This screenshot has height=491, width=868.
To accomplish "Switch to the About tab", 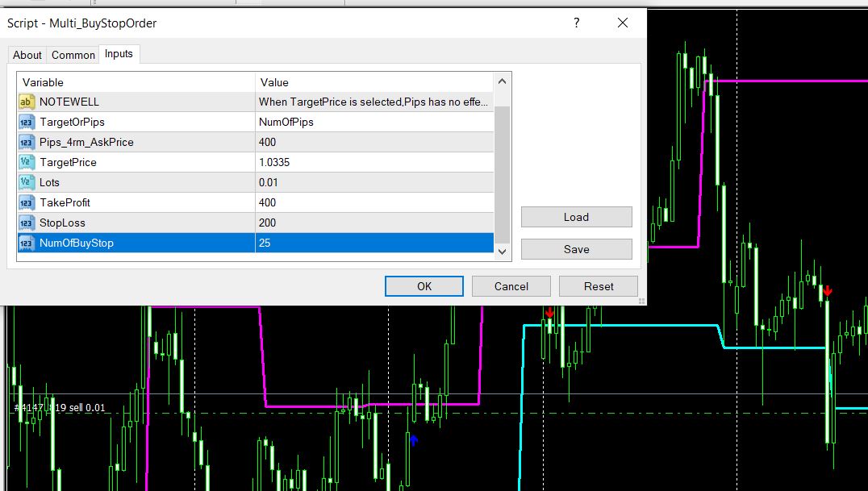I will tap(27, 55).
